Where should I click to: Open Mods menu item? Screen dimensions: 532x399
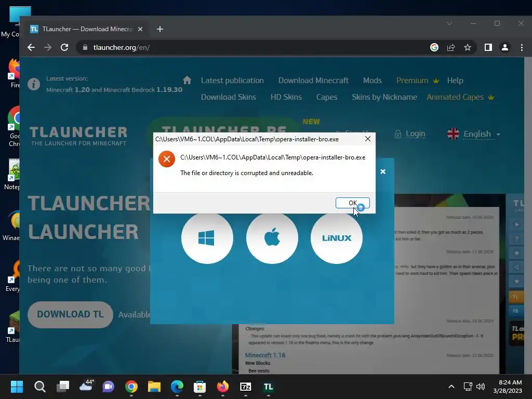pos(372,81)
